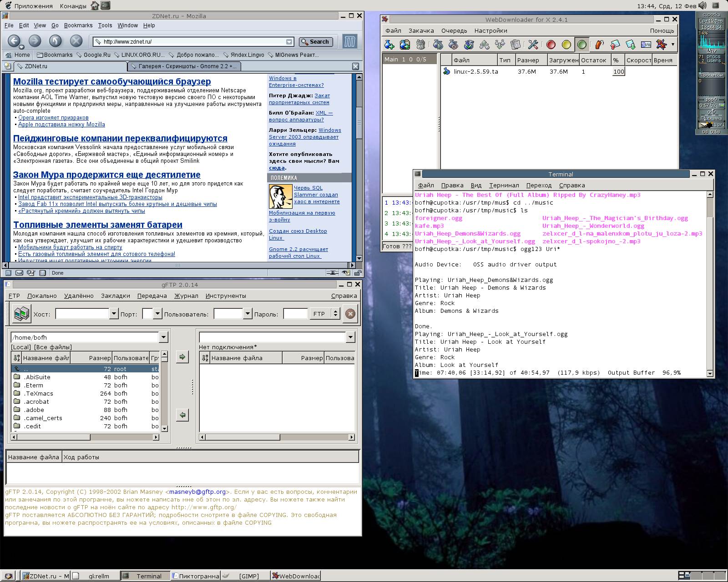Image resolution: width=728 pixels, height=582 pixels.
Task: Click the online/offline plug icon in Mozilla
Action: (333, 273)
